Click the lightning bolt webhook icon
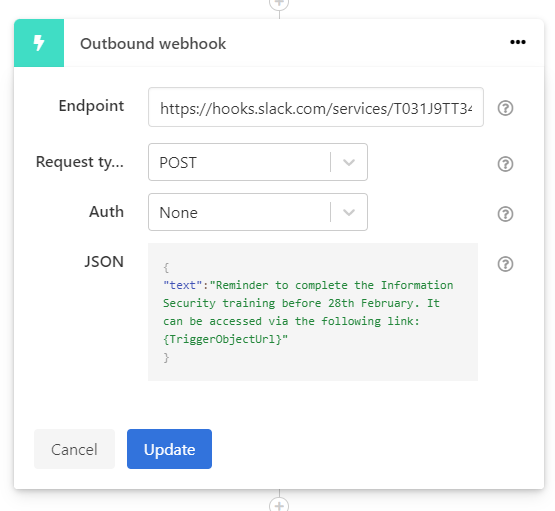555x511 pixels. click(x=39, y=43)
